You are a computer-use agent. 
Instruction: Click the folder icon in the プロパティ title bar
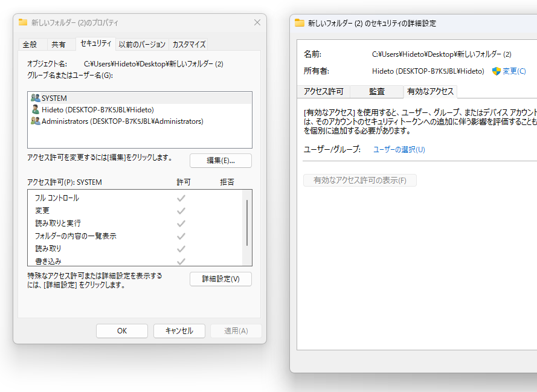tap(22, 21)
